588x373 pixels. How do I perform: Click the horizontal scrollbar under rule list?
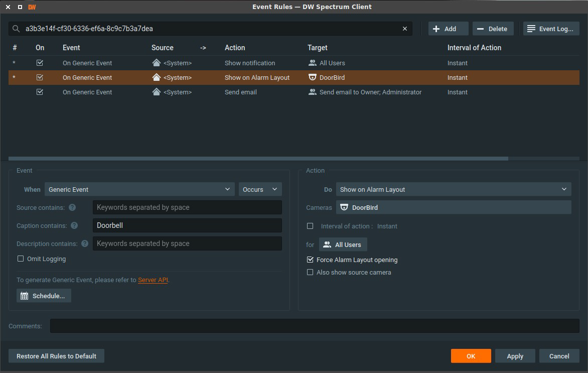(x=258, y=159)
